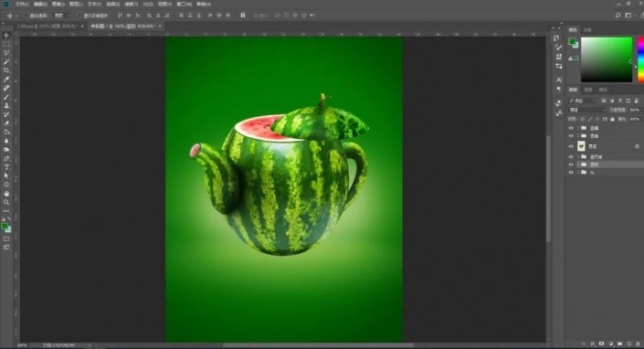Open the workspace switcher icon at the top right
Viewport: 644px width, 349px height.
(x=628, y=16)
